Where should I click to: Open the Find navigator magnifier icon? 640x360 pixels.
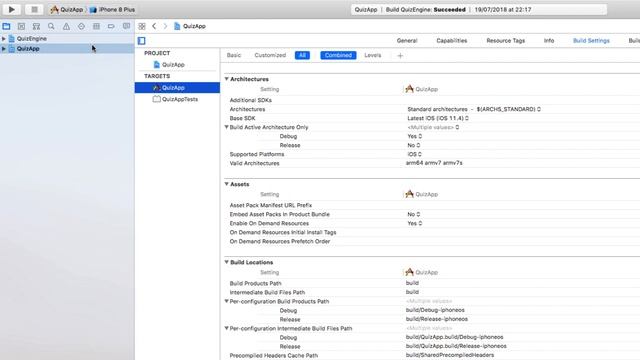[x=51, y=26]
